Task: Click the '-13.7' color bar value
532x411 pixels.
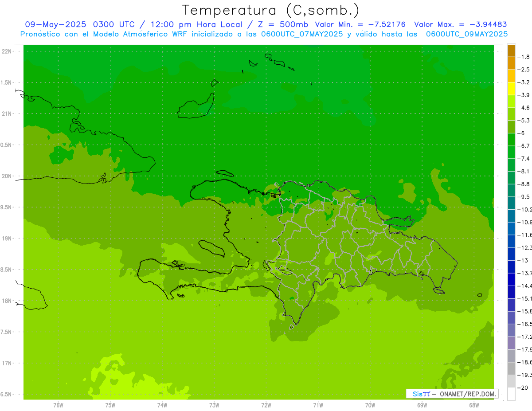Action: pyautogui.click(x=525, y=273)
